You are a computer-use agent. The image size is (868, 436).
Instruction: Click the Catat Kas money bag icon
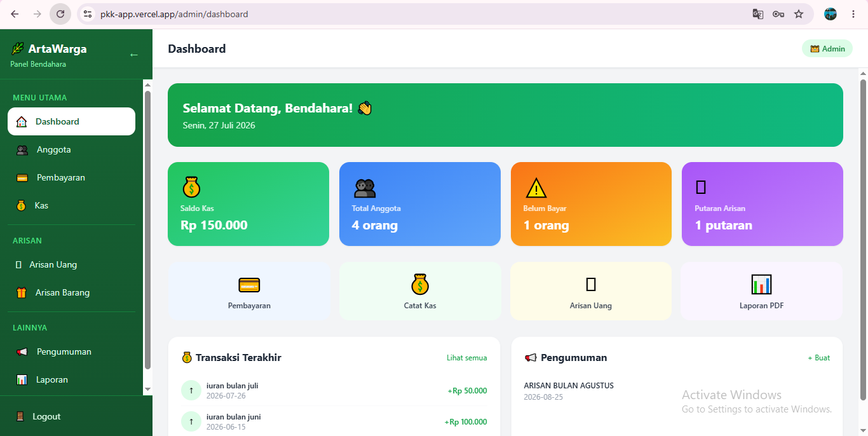pos(420,284)
